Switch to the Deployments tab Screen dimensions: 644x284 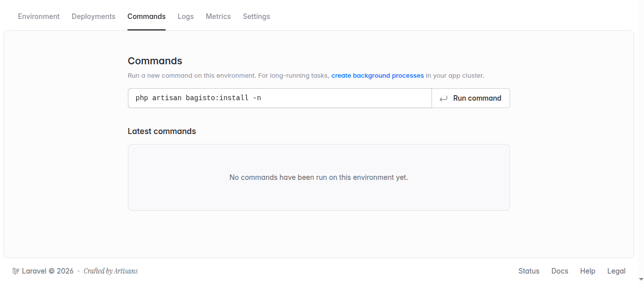[94, 16]
